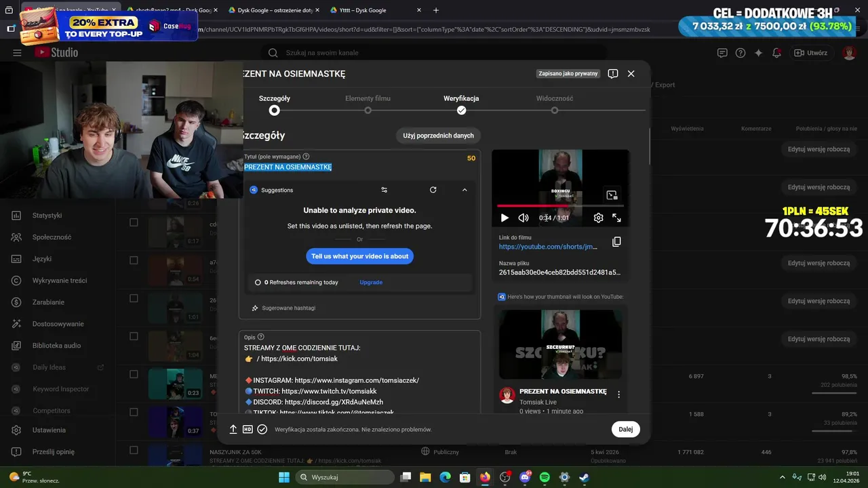The image size is (868, 488).
Task: Click the Upgrade link
Action: (x=371, y=282)
